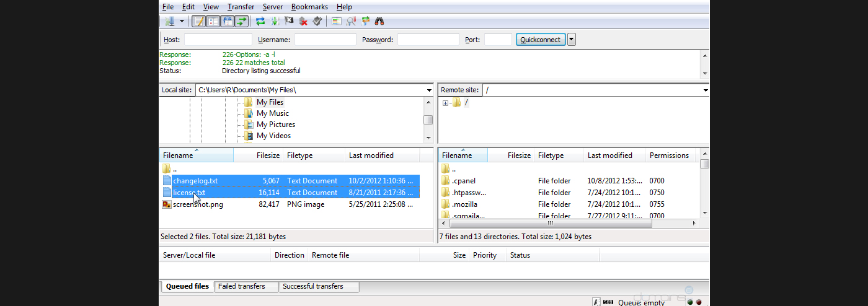
Task: Select license.txt in the local file list
Action: pyautogui.click(x=290, y=193)
